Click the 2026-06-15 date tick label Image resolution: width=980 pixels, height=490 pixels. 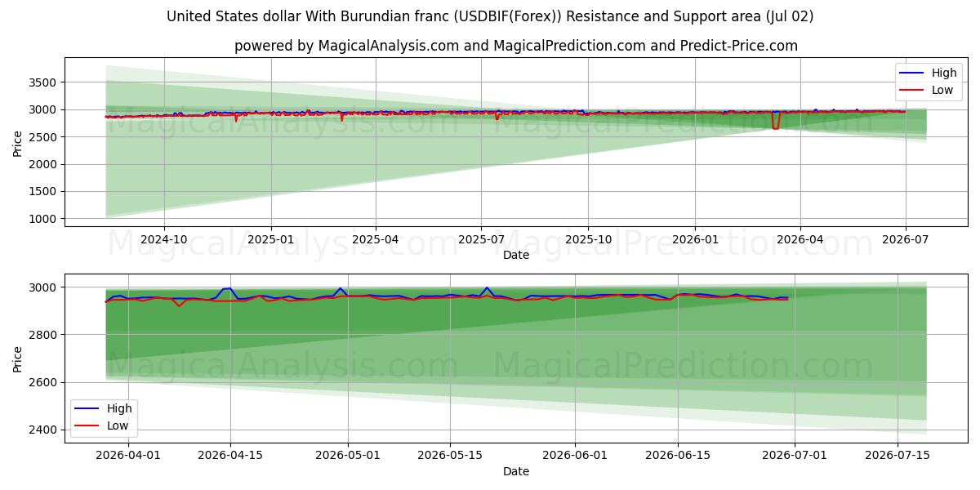(x=677, y=455)
